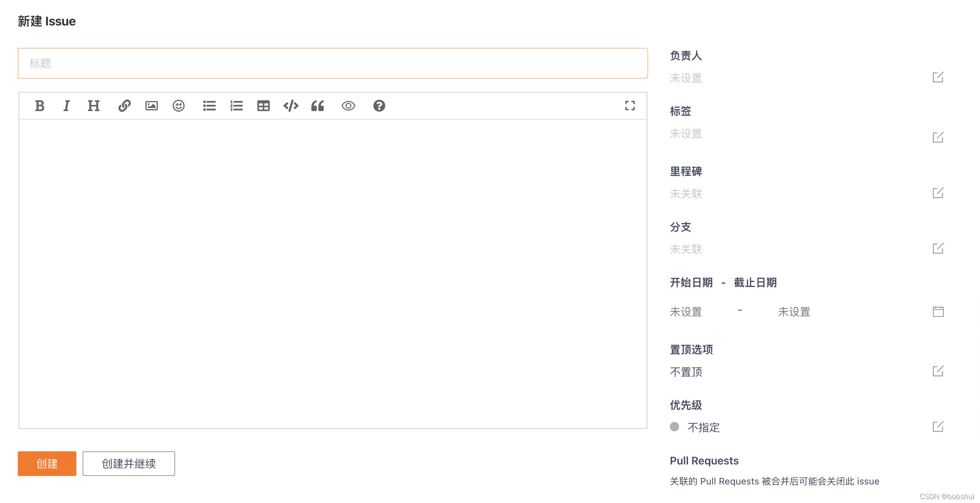This screenshot has width=980, height=503.
Task: Insert an unordered bullet list
Action: pos(209,106)
